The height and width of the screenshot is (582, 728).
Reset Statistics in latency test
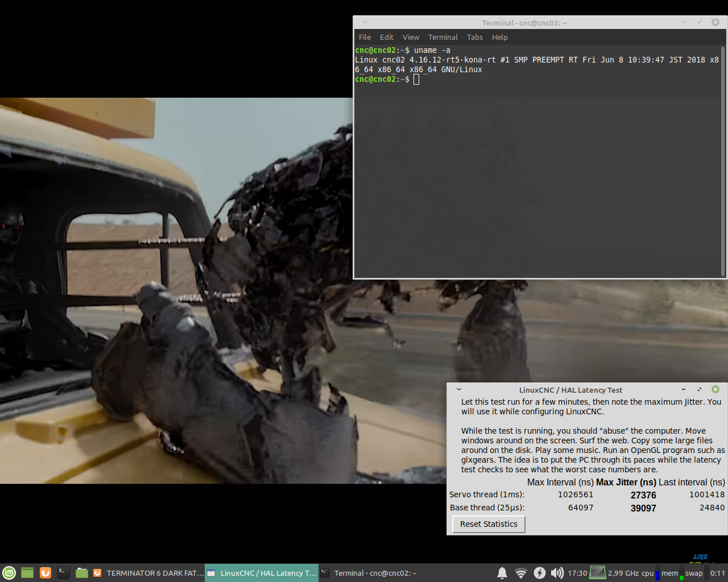489,524
